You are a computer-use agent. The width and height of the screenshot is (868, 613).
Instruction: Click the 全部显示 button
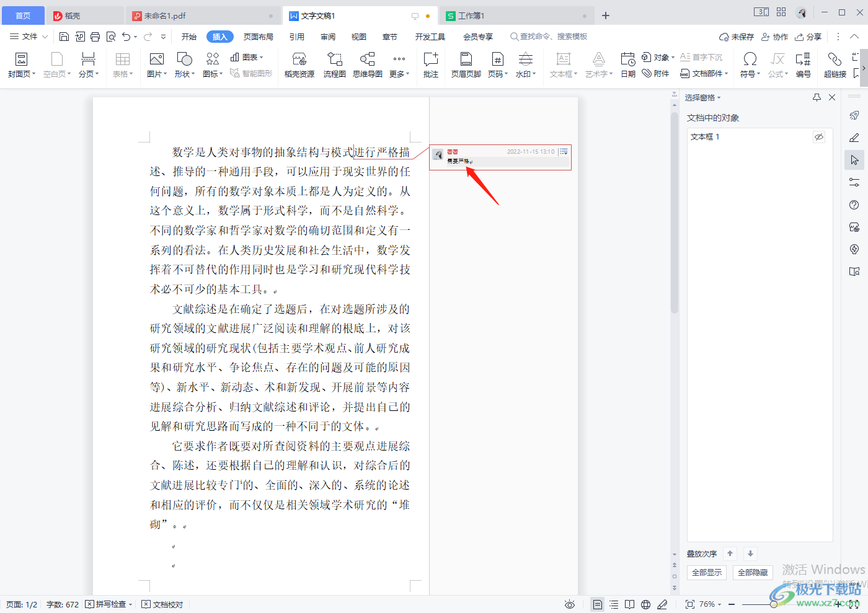click(x=707, y=572)
